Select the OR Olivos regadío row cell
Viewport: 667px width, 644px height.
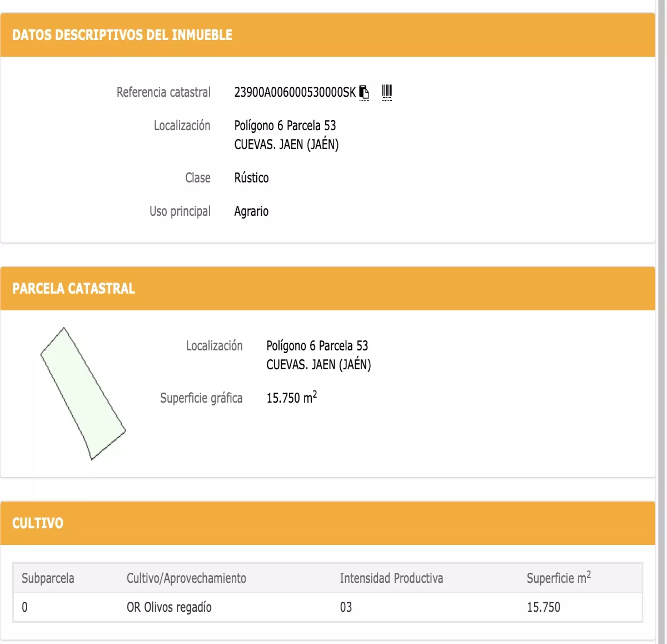[169, 607]
